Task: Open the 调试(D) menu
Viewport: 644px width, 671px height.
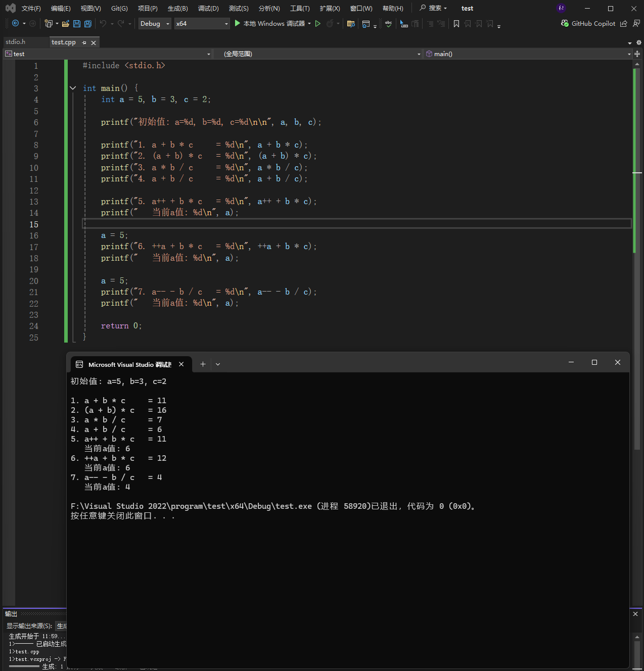Action: pyautogui.click(x=208, y=8)
